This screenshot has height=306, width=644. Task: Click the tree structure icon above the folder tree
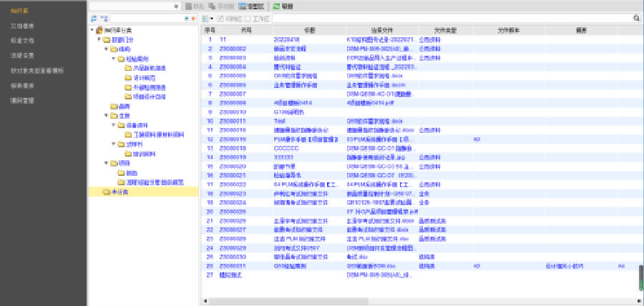point(104,17)
